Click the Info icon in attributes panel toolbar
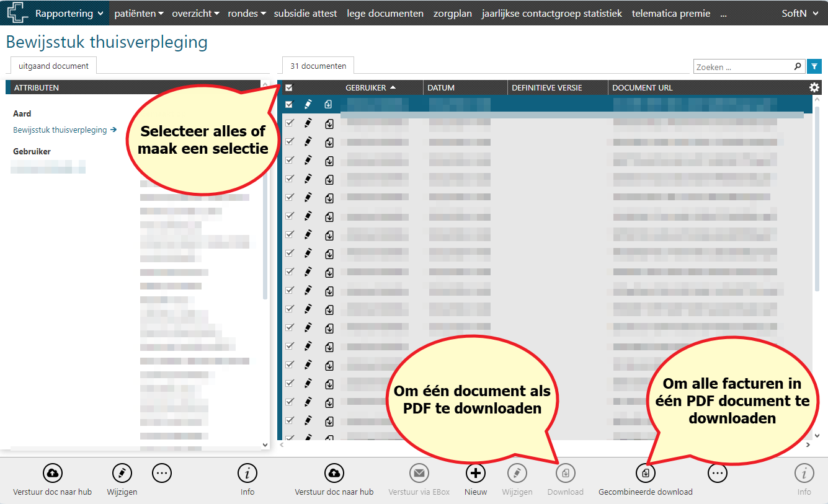This screenshot has width=828, height=504. [247, 474]
